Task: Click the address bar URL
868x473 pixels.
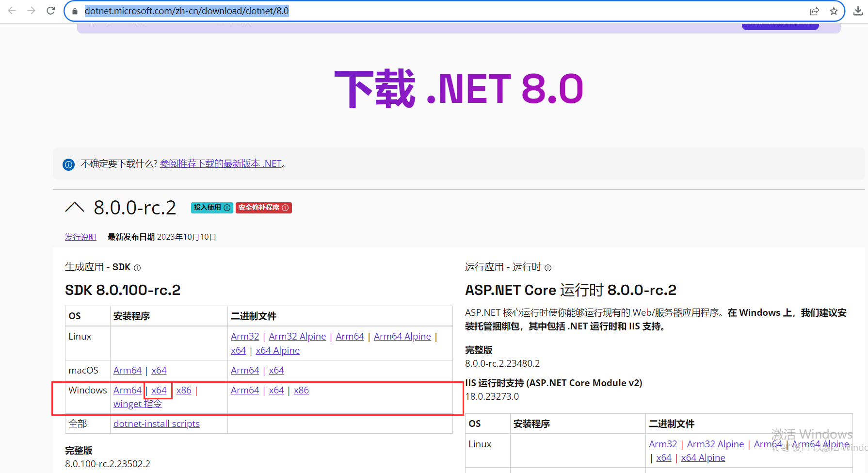Action: (187, 11)
